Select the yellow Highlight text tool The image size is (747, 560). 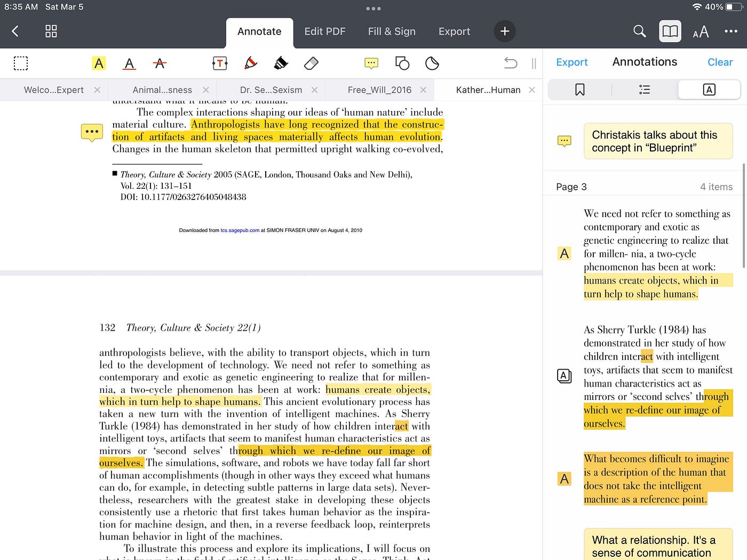pyautogui.click(x=99, y=63)
